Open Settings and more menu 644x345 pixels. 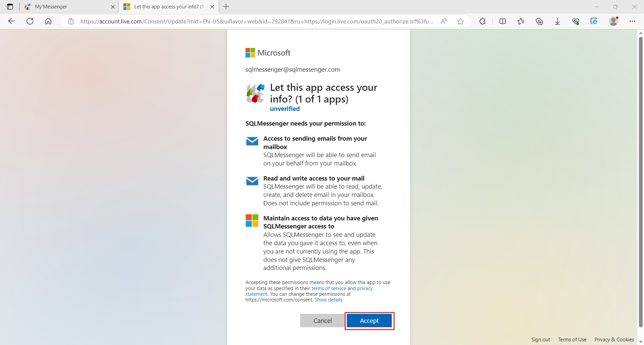pyautogui.click(x=632, y=21)
